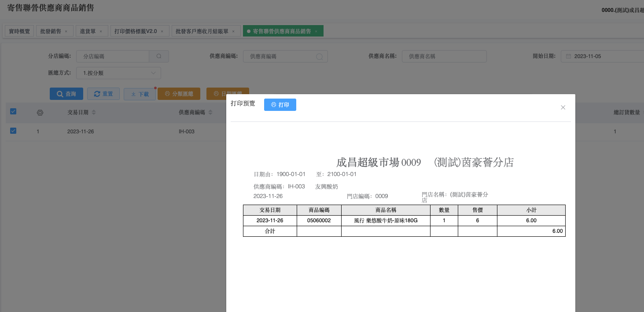The image size is (644, 312).
Task: Click the printer Print button in preview
Action: (x=280, y=105)
